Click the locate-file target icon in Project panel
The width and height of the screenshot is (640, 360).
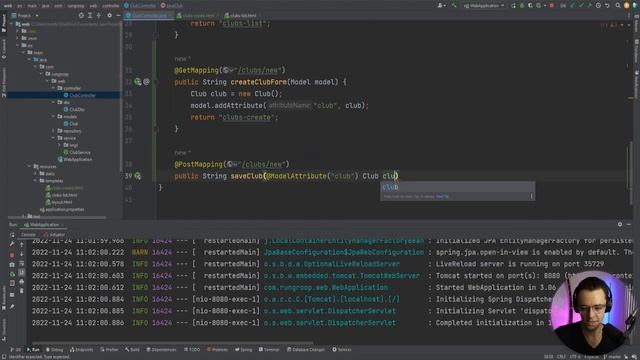pyautogui.click(x=81, y=16)
